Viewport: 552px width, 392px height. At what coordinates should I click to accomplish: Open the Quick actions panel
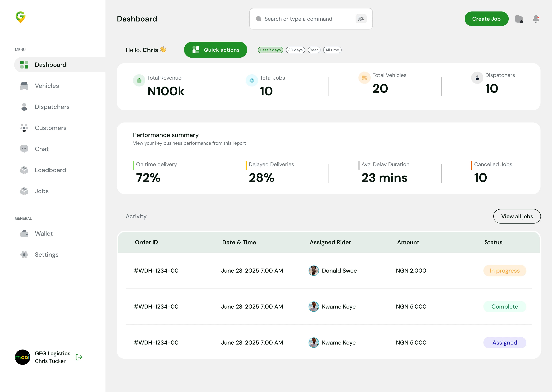(216, 50)
